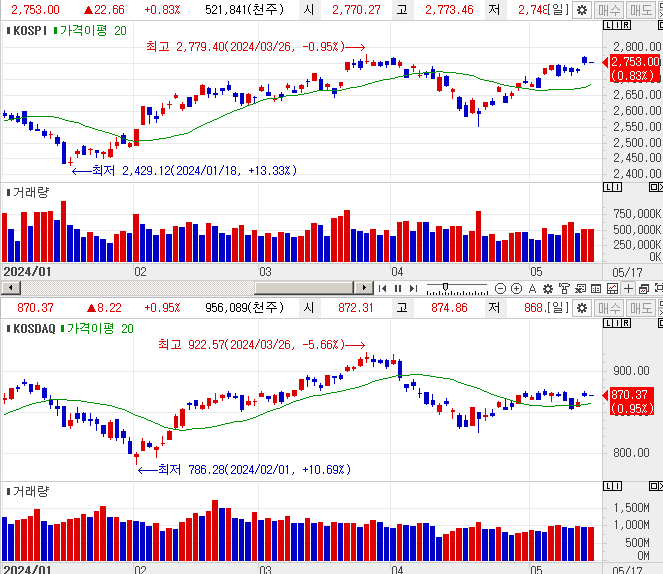Open KOSPI chart settings gear icon
663x574 pixels.
coord(582,10)
